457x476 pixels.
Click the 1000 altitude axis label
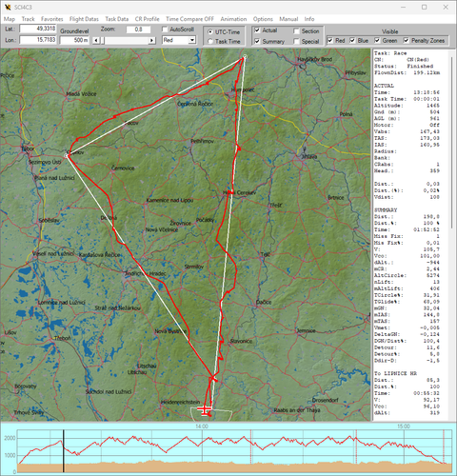[x=10, y=455]
